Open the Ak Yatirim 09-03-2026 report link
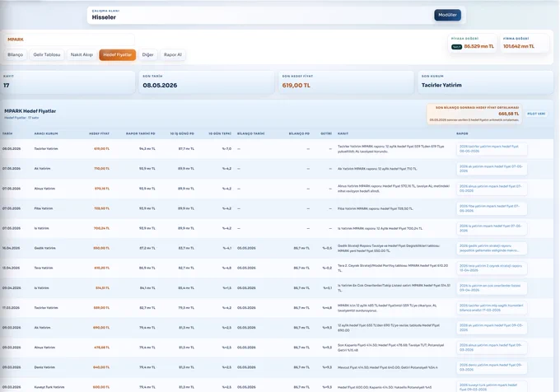560x392 pixels. tap(492, 328)
